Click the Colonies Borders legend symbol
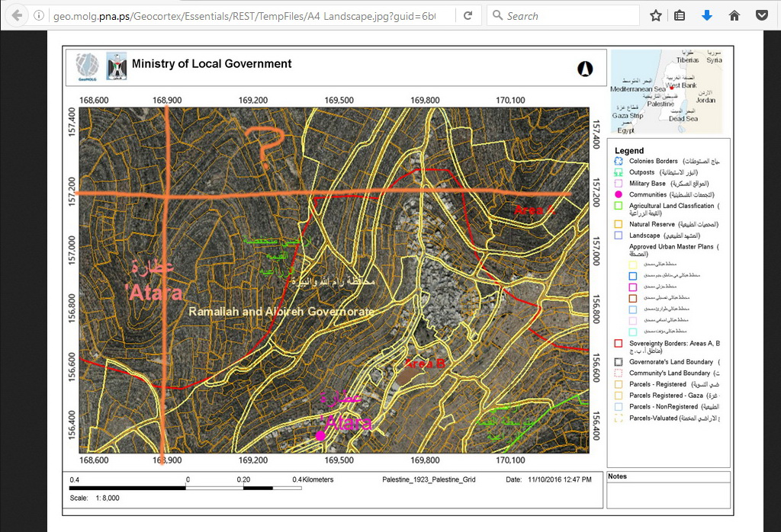Image resolution: width=781 pixels, height=532 pixels. pos(618,162)
